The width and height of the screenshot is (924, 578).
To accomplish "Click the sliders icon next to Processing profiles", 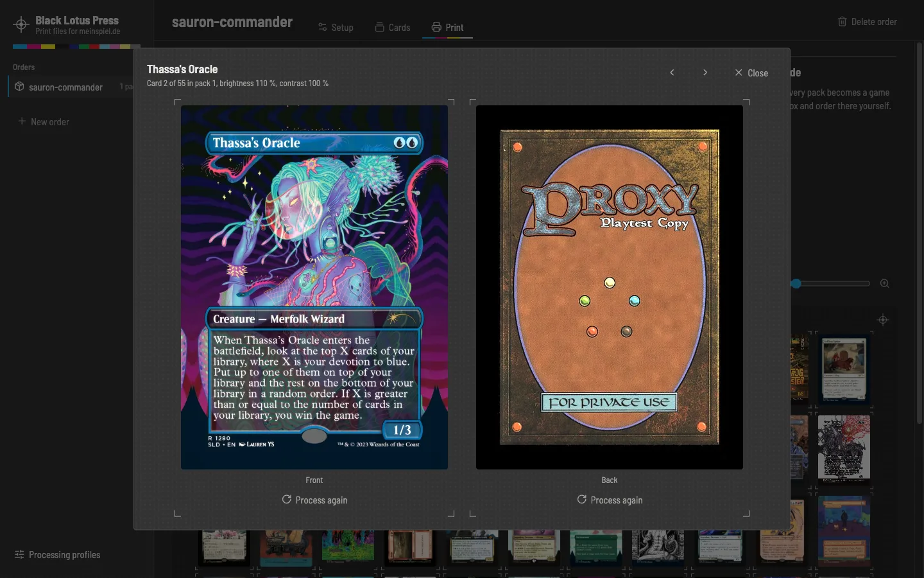I will [19, 554].
